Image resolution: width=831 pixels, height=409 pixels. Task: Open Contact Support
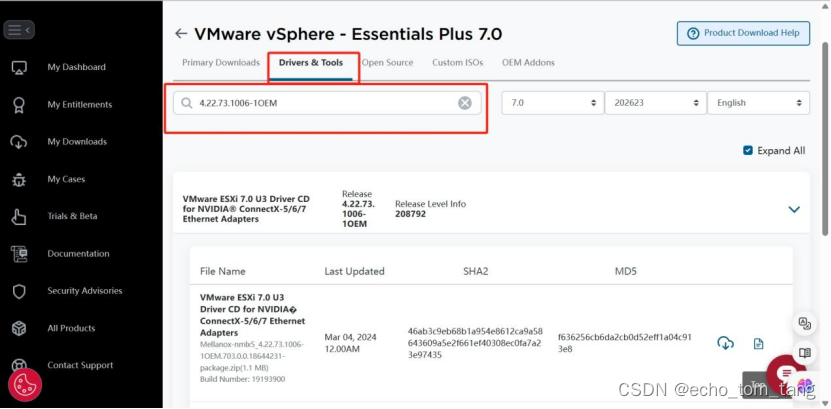point(80,366)
